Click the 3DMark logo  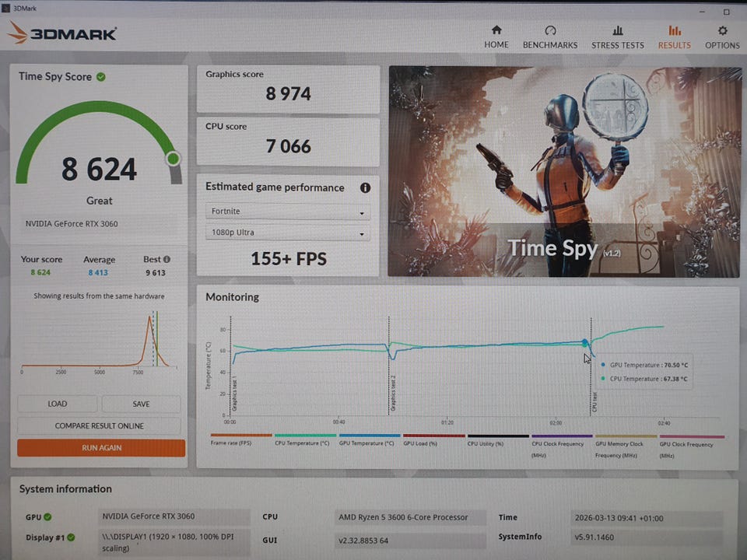62,33
